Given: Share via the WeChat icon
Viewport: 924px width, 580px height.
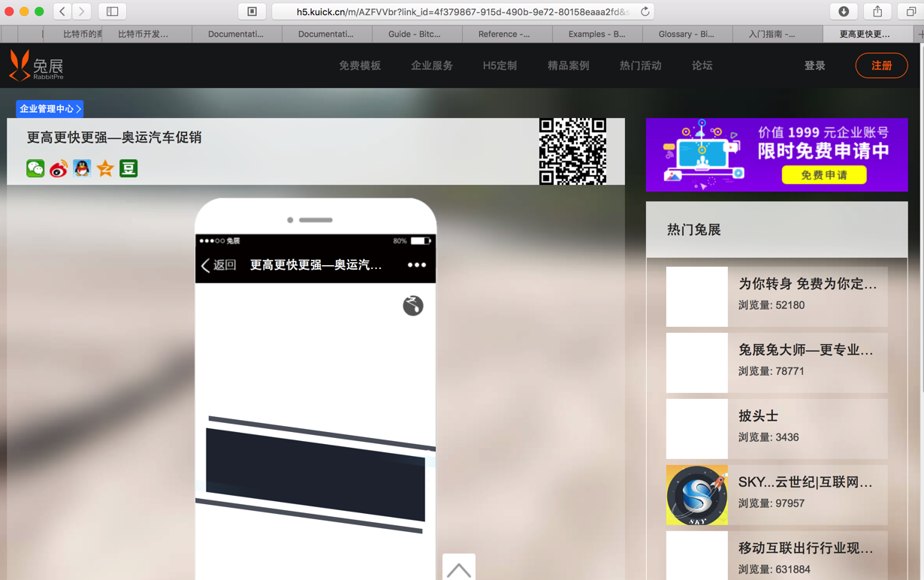Looking at the screenshot, I should pos(35,168).
